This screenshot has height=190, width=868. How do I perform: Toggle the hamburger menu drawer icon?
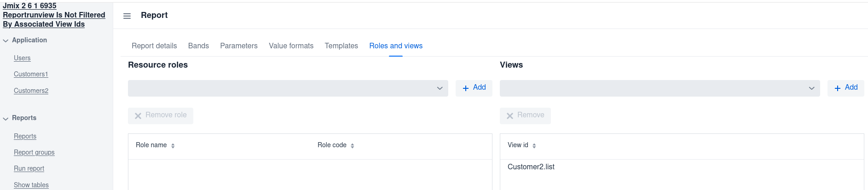coord(127,16)
